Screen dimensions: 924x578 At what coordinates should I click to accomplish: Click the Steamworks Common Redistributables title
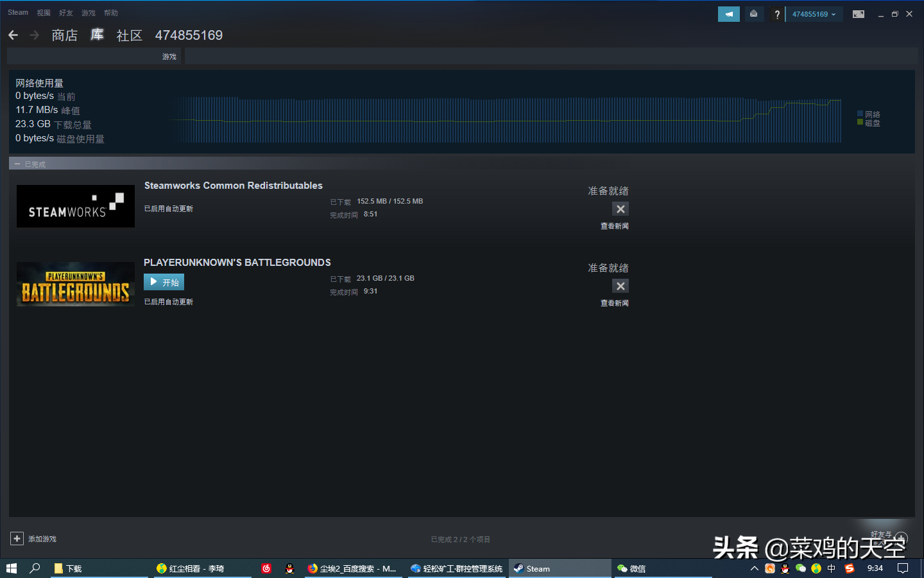(234, 186)
